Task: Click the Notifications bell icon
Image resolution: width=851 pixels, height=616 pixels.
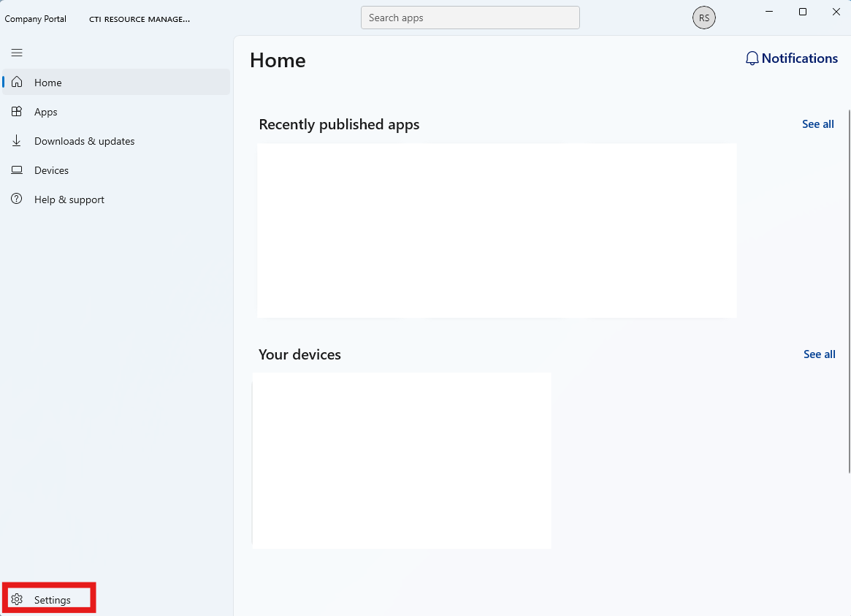Action: [x=752, y=59]
